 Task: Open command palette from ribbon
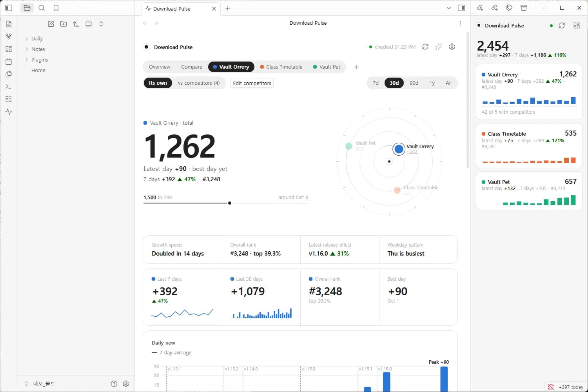click(9, 87)
